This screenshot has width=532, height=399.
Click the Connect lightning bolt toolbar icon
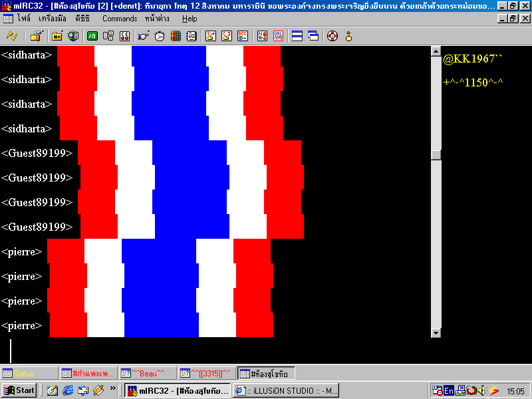click(x=12, y=36)
